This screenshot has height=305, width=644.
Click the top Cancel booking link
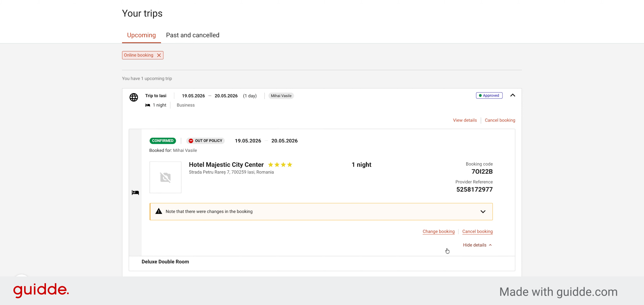(x=500, y=120)
